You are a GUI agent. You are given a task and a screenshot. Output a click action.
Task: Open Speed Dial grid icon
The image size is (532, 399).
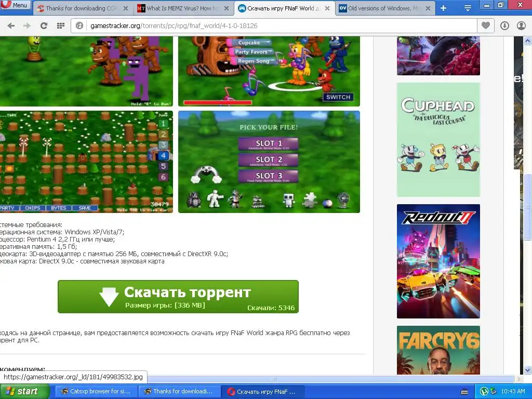tap(61, 25)
